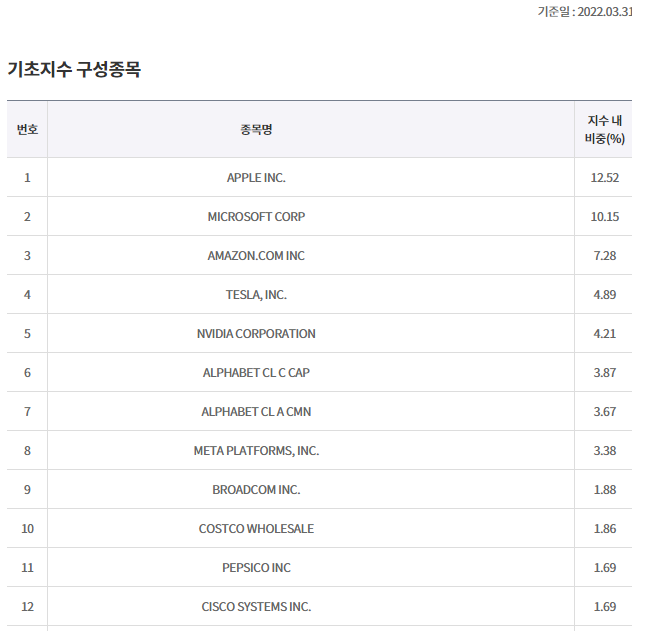Screen dimensions: 659x644
Task: Click the 1.69 weight value for Cisco
Action: tap(605, 607)
